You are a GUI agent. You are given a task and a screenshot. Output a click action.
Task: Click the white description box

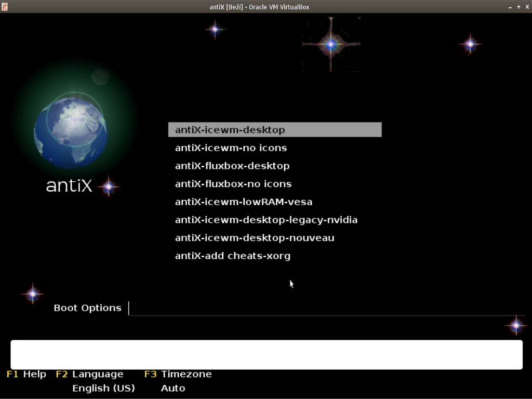click(x=267, y=354)
